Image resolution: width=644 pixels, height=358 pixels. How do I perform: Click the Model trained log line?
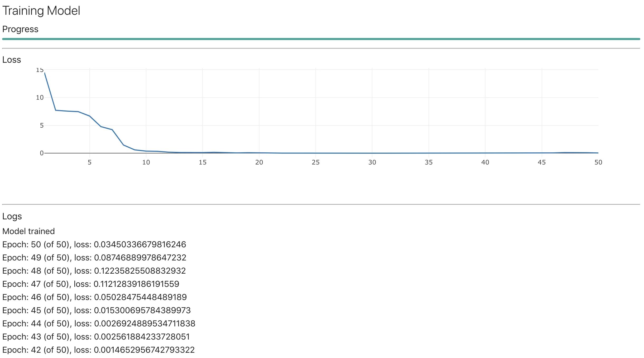click(x=28, y=231)
